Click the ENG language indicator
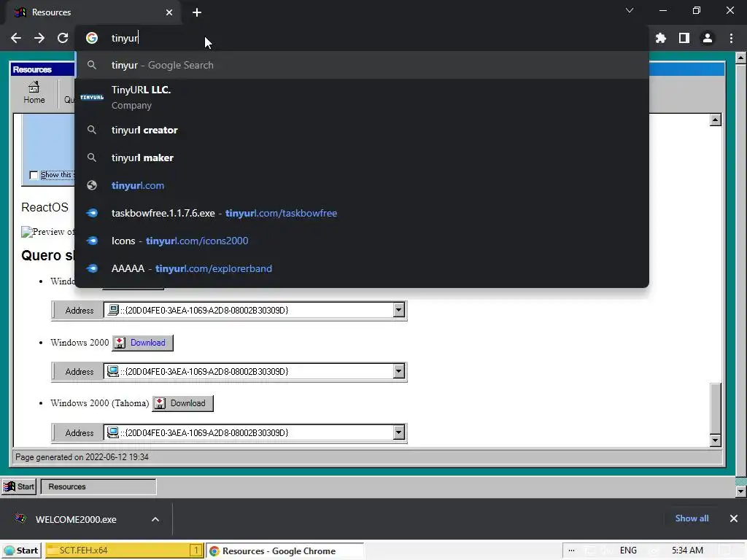 [628, 551]
